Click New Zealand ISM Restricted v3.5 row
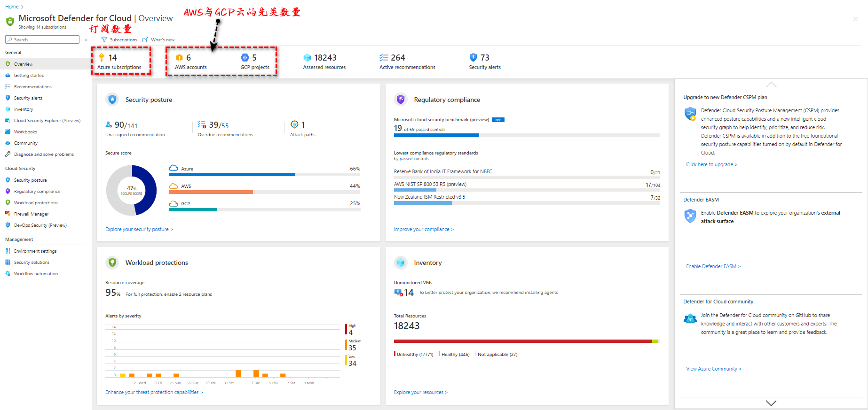Image resolution: width=868 pixels, height=410 pixels. point(527,199)
